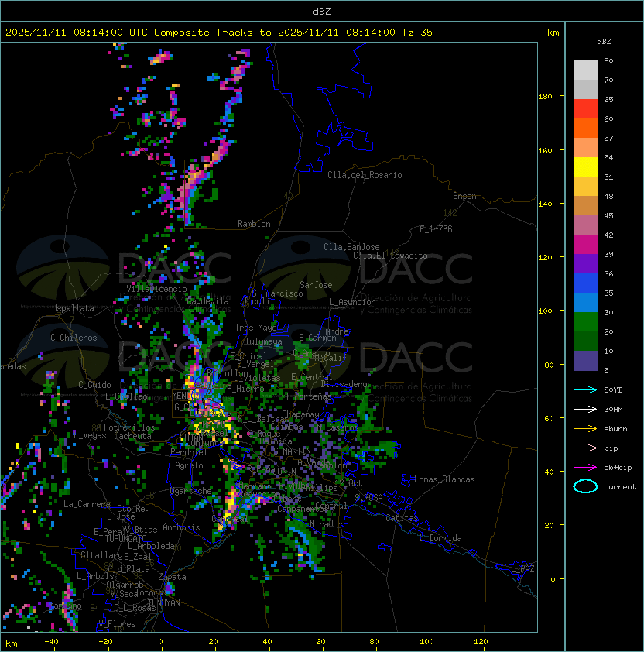644x652 pixels.
Task: Click the 'Divisadero' map label
Action: (x=344, y=384)
